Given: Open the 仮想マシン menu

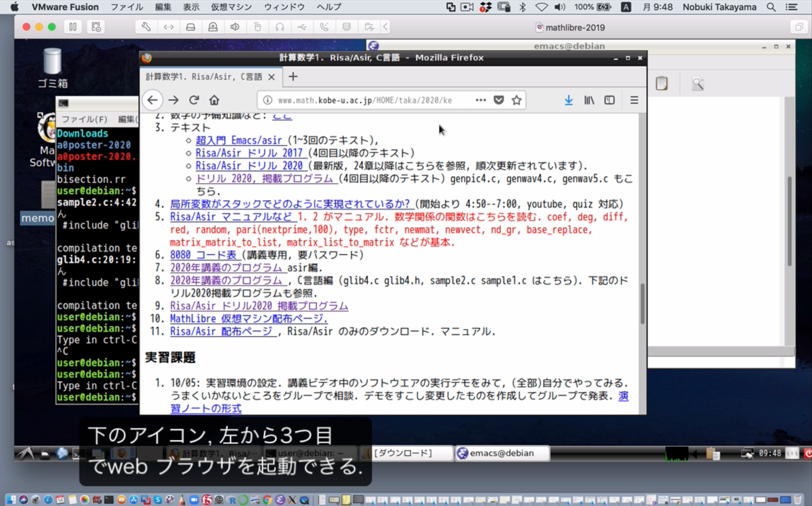Looking at the screenshot, I should (x=231, y=7).
